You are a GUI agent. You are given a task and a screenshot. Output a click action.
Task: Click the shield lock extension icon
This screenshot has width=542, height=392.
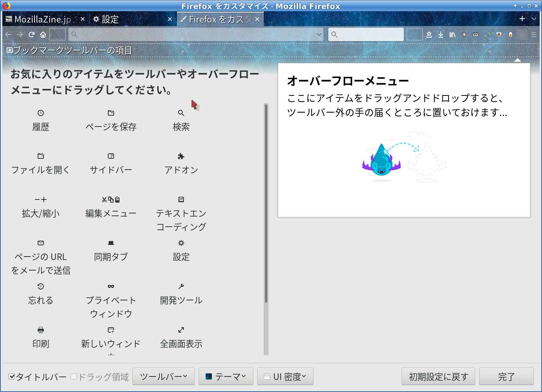[x=464, y=35]
